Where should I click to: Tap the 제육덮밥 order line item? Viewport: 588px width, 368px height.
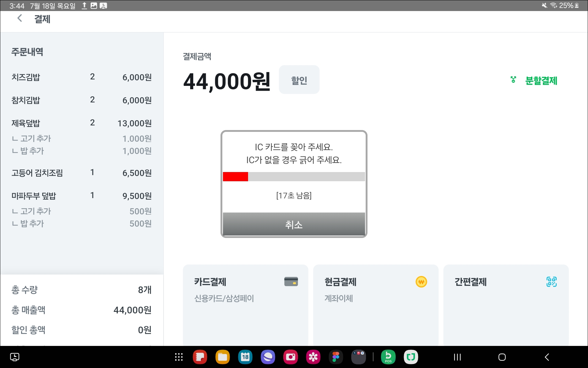(81, 123)
